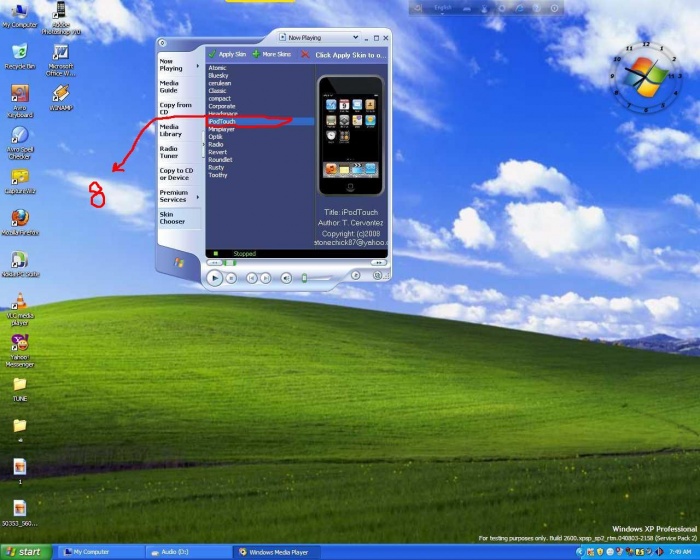Click the fast forward button beside seek bar

378,263
